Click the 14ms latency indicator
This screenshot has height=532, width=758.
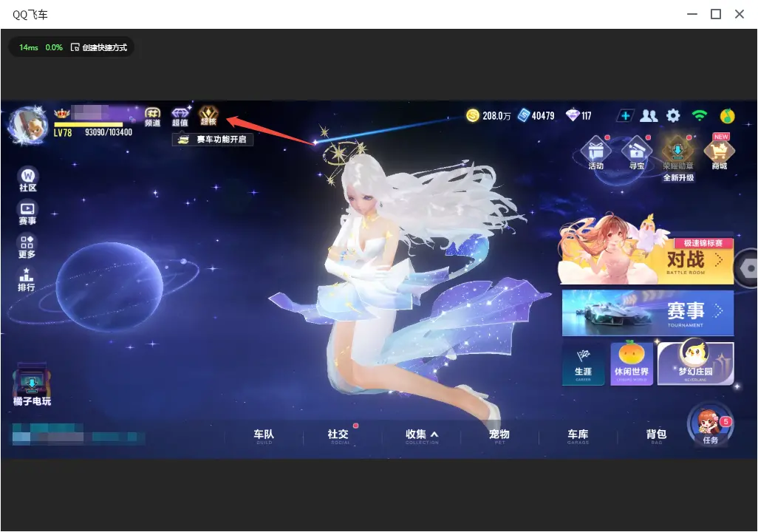(x=29, y=47)
